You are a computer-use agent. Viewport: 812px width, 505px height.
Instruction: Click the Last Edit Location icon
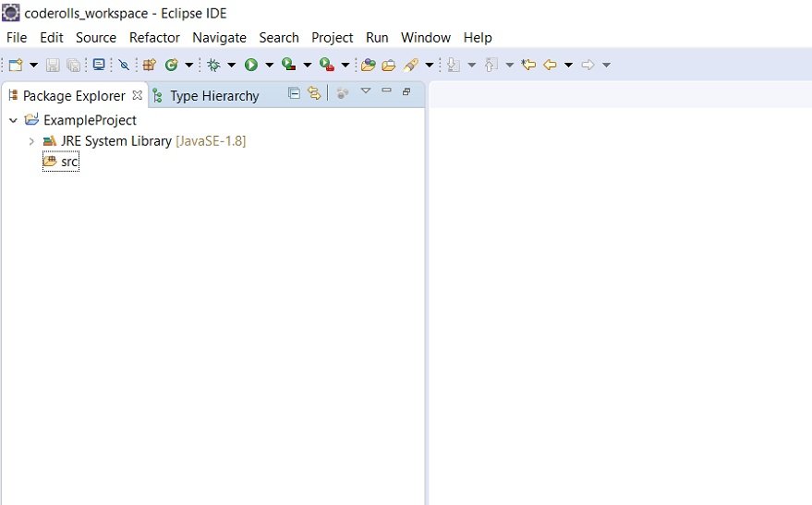click(528, 65)
